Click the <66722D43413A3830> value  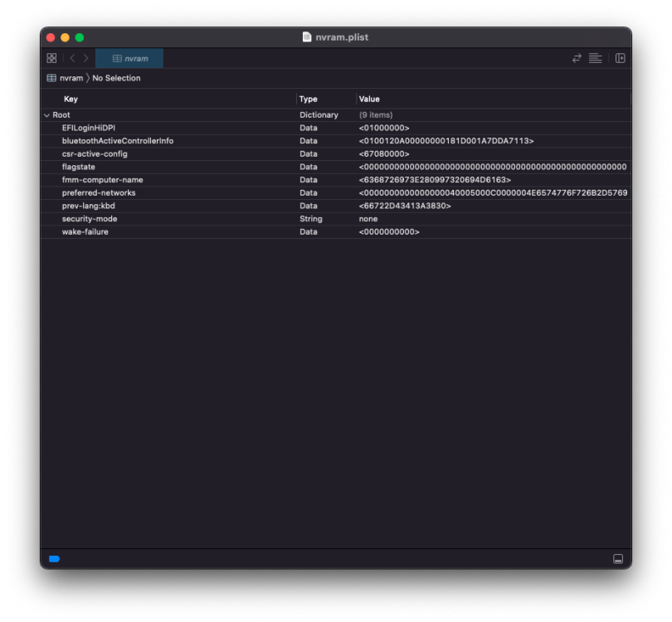[x=405, y=206]
